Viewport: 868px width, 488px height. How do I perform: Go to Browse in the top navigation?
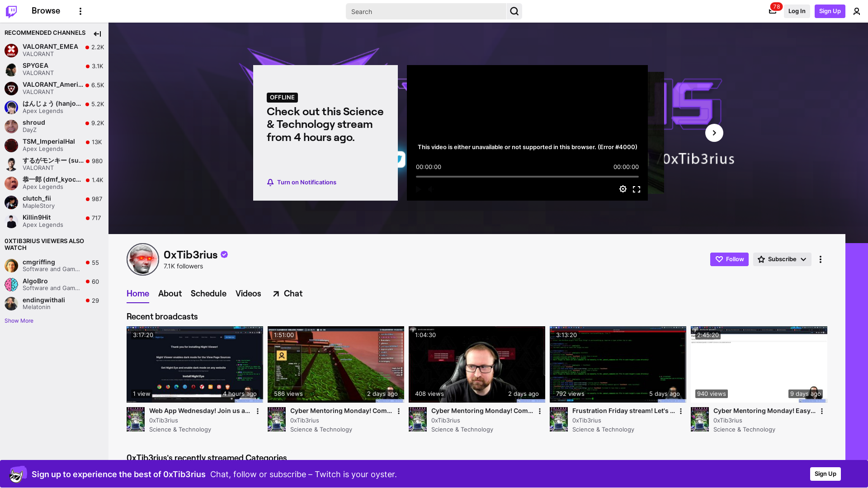pyautogui.click(x=46, y=11)
